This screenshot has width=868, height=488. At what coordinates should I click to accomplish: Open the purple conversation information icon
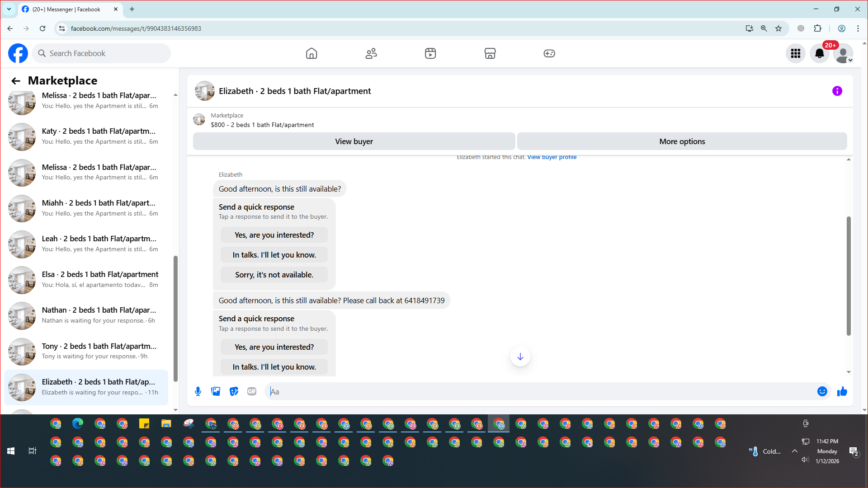click(837, 91)
